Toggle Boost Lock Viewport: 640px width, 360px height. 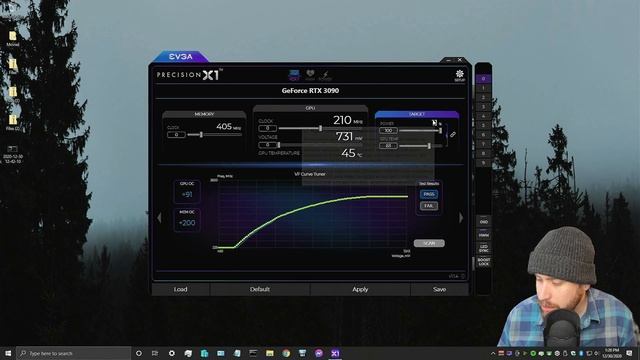(x=484, y=262)
